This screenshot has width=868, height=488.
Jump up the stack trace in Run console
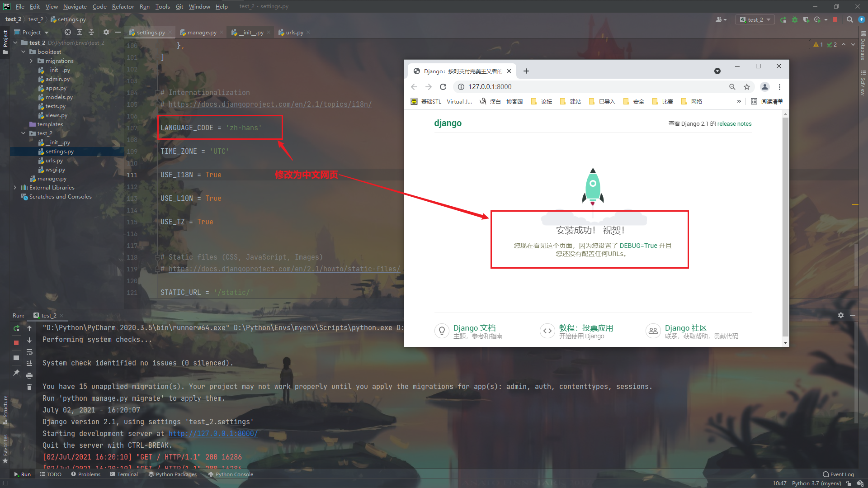pyautogui.click(x=29, y=328)
